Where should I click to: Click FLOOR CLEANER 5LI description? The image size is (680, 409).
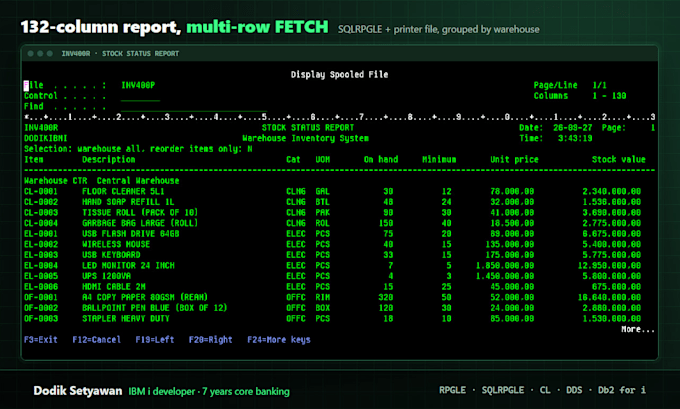[x=123, y=191]
